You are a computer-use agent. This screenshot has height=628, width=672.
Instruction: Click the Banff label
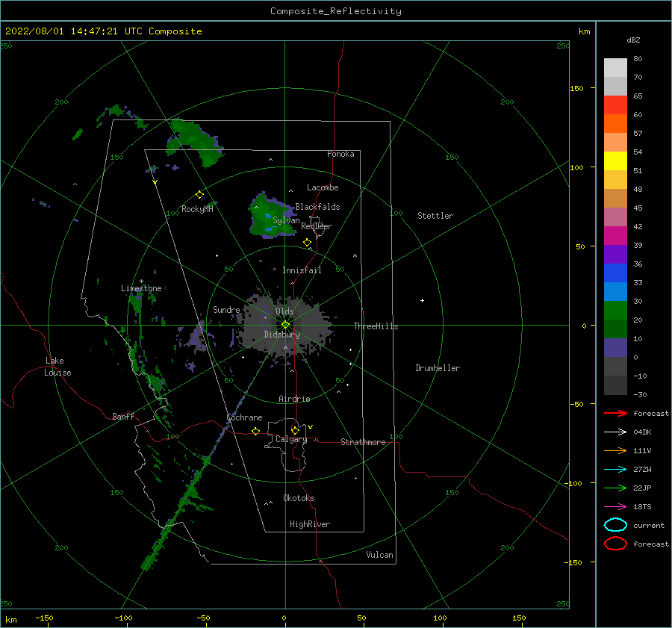click(x=123, y=416)
